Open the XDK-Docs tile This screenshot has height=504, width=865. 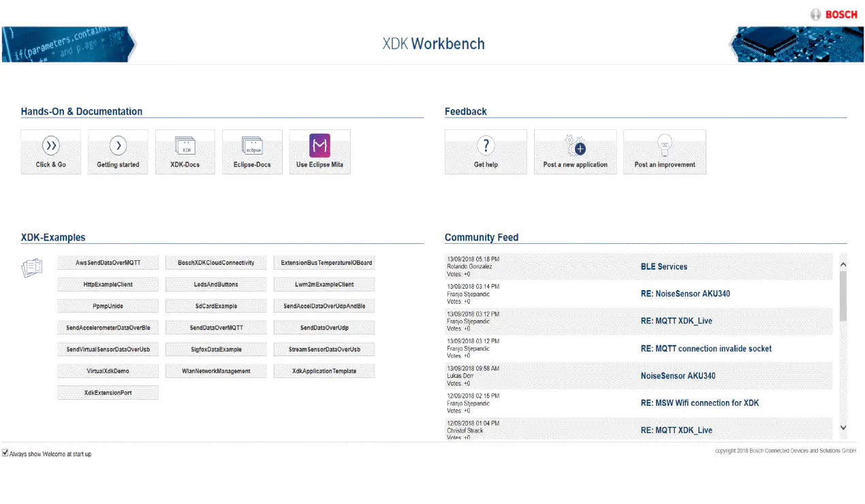point(185,152)
